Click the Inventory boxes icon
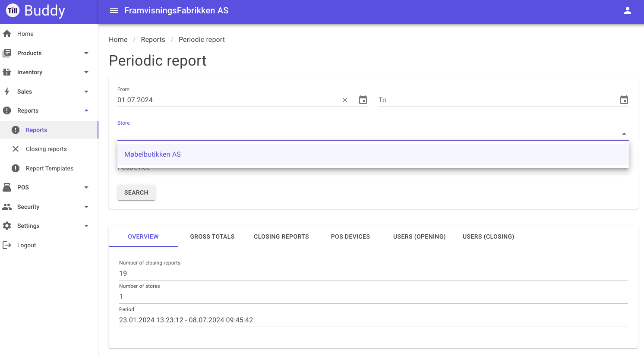 (x=7, y=72)
